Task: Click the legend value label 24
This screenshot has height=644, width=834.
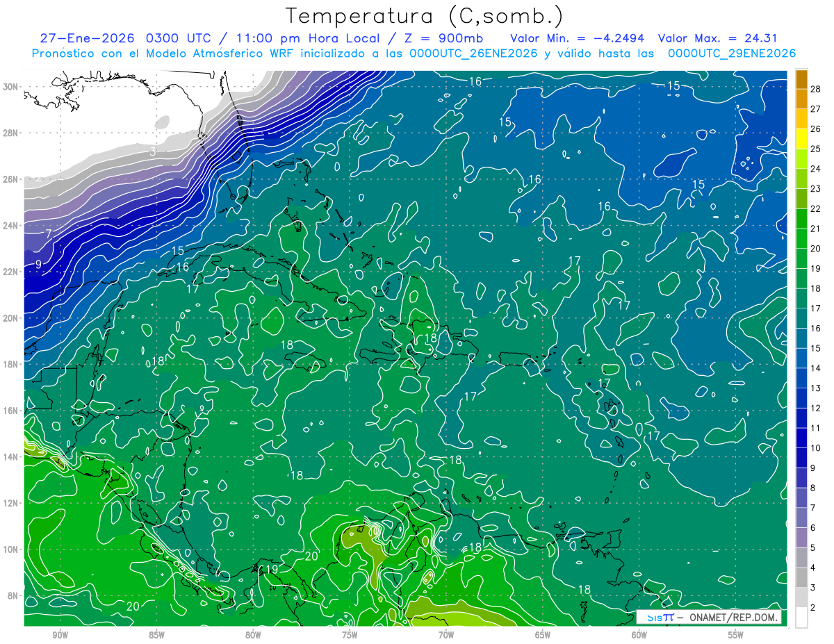Action: 816,169
